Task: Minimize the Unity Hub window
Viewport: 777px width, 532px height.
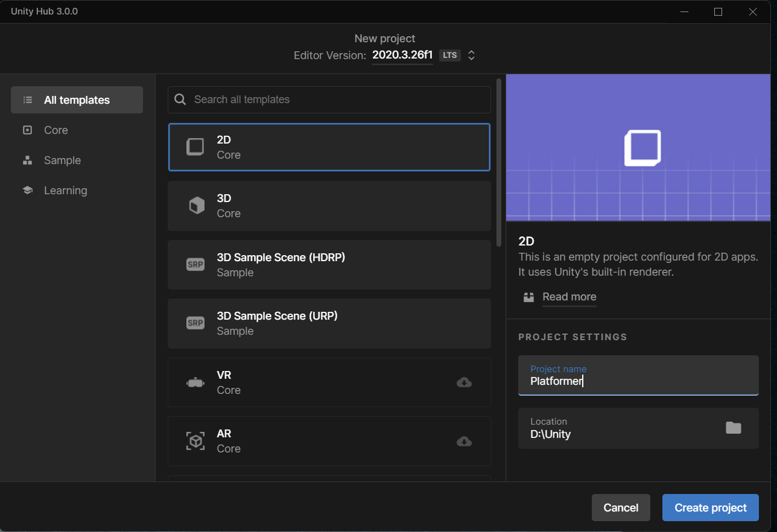Action: coord(683,11)
